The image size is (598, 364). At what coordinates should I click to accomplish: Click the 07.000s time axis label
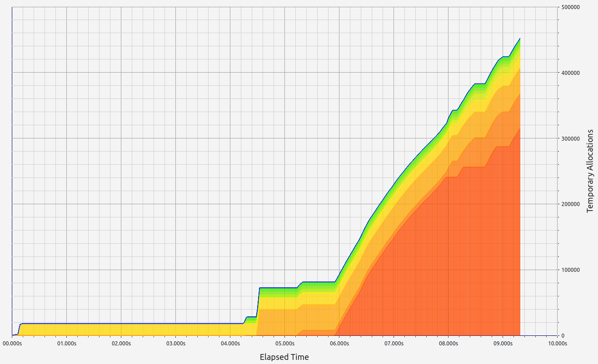pos(394,344)
